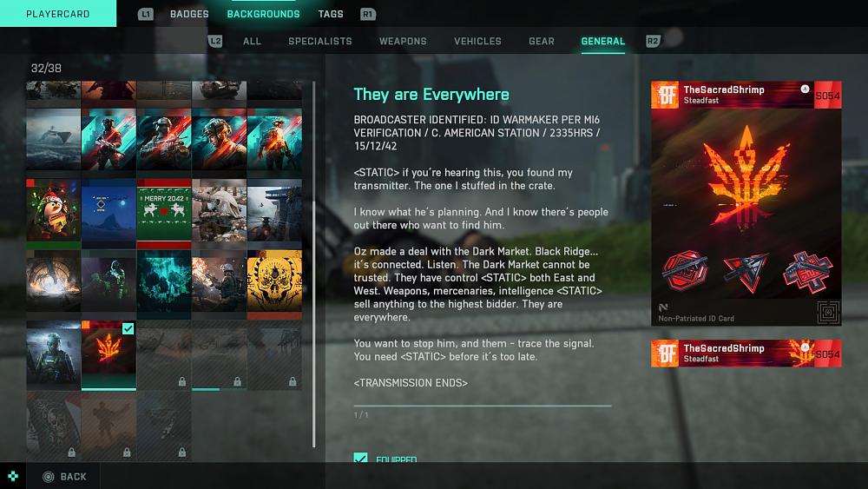
Task: Click the checkmark on the equipped leaf background
Action: coord(128,328)
